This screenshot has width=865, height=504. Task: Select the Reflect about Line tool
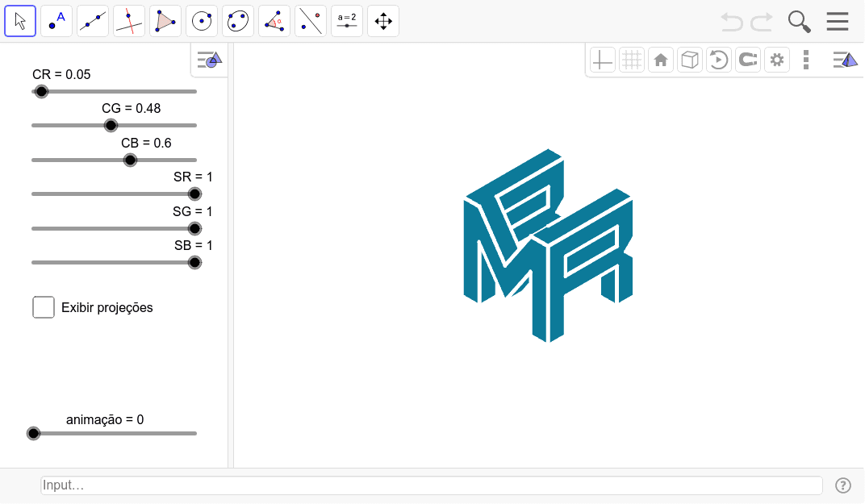(311, 21)
